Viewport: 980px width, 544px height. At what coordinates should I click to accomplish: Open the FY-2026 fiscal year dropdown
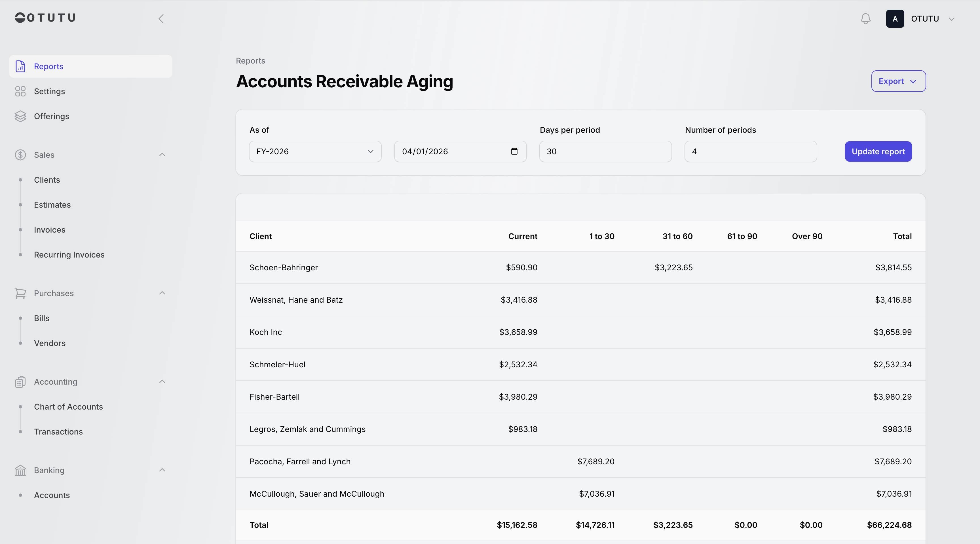pyautogui.click(x=315, y=151)
